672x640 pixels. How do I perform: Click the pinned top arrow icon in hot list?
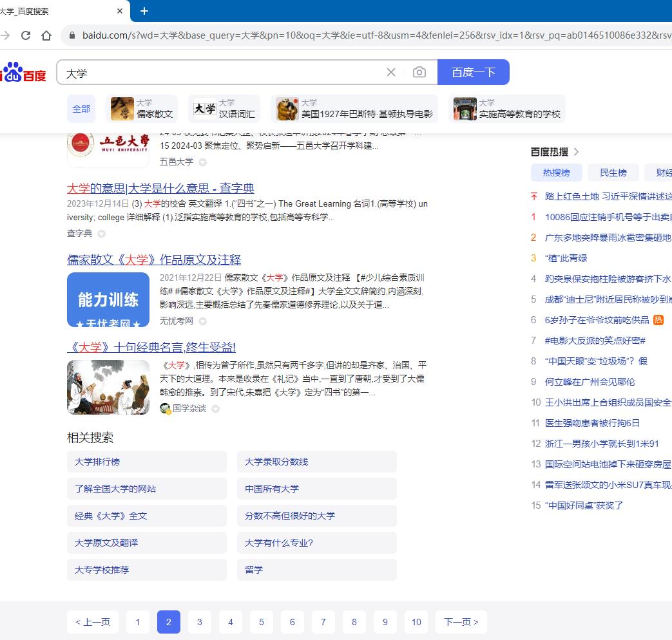[533, 196]
